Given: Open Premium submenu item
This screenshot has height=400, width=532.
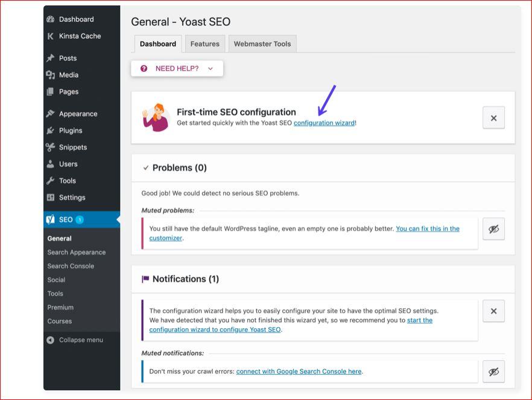Looking at the screenshot, I should point(60,307).
